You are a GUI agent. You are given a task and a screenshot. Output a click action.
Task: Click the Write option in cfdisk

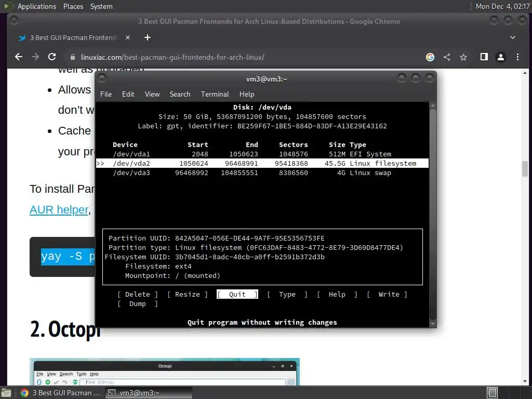[387, 295]
